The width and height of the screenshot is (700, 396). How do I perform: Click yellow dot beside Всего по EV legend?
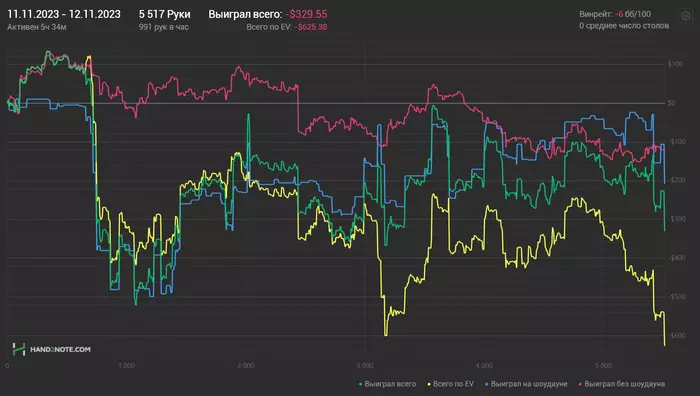[429, 384]
